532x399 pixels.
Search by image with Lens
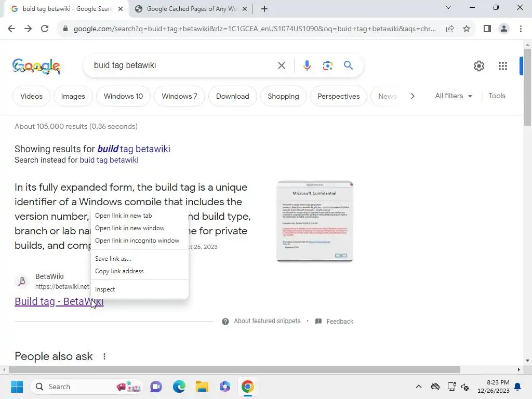327,65
